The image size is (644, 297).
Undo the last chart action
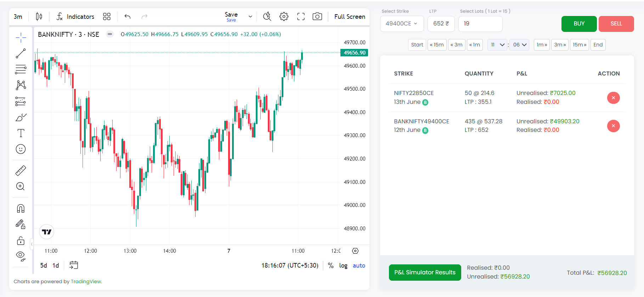point(128,17)
